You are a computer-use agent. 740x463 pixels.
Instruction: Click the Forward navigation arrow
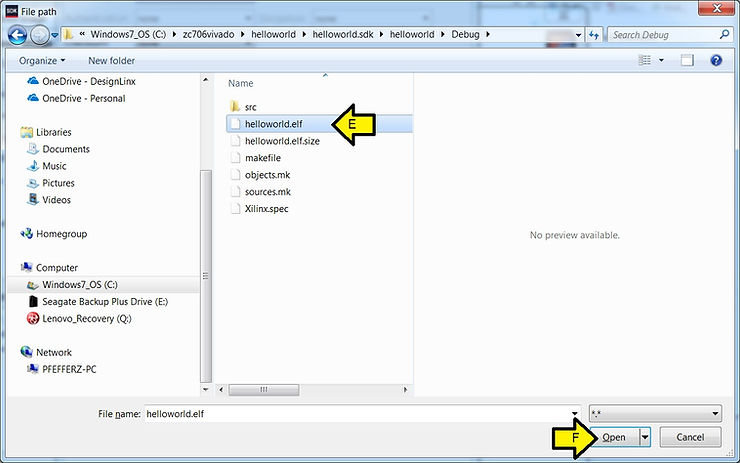point(40,35)
